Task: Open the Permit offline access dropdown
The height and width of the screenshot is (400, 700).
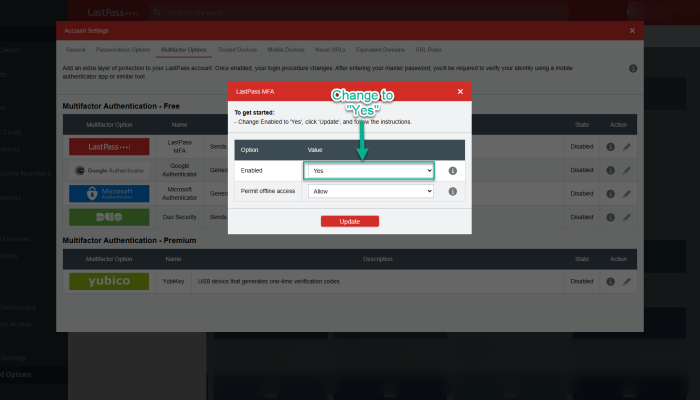Action: point(370,191)
